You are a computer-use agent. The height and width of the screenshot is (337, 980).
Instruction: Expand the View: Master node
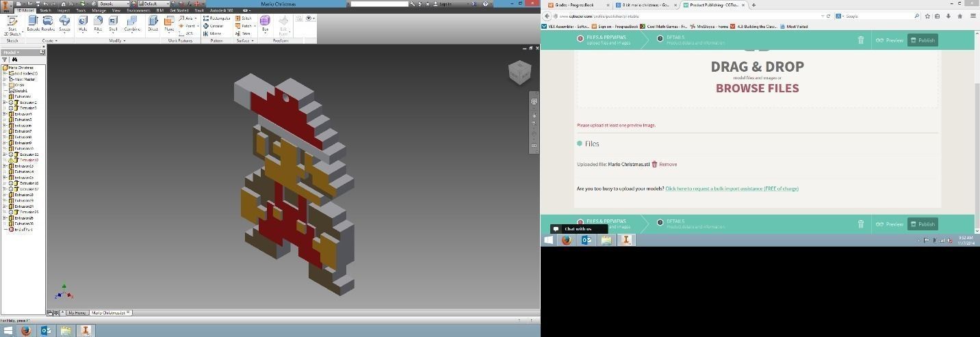[x=4, y=79]
